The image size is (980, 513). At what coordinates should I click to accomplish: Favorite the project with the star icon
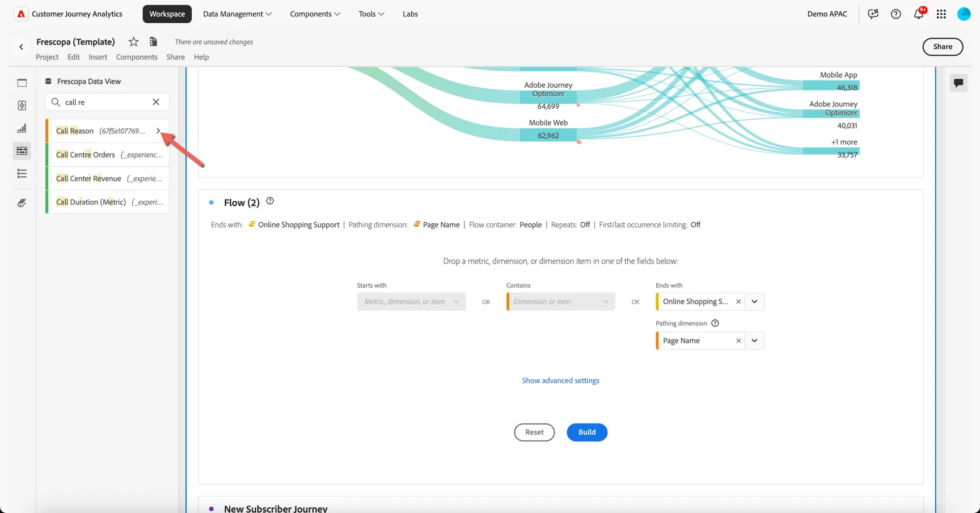point(133,42)
